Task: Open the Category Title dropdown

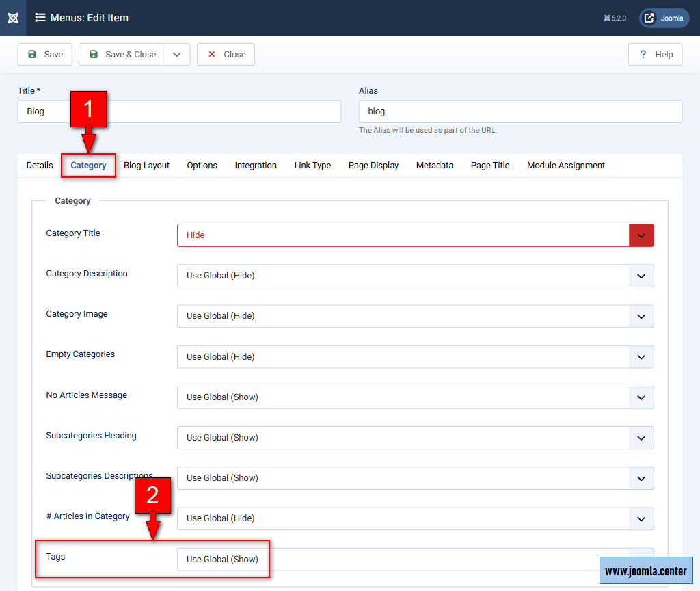Action: tap(416, 235)
